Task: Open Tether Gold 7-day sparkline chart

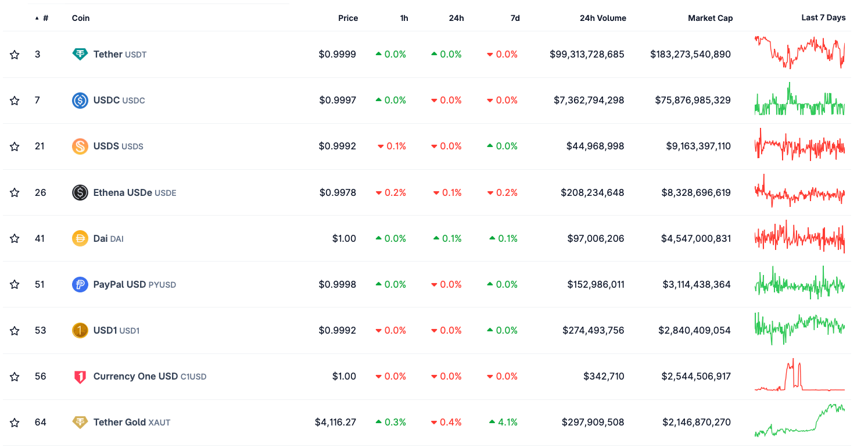Action: [x=799, y=421]
